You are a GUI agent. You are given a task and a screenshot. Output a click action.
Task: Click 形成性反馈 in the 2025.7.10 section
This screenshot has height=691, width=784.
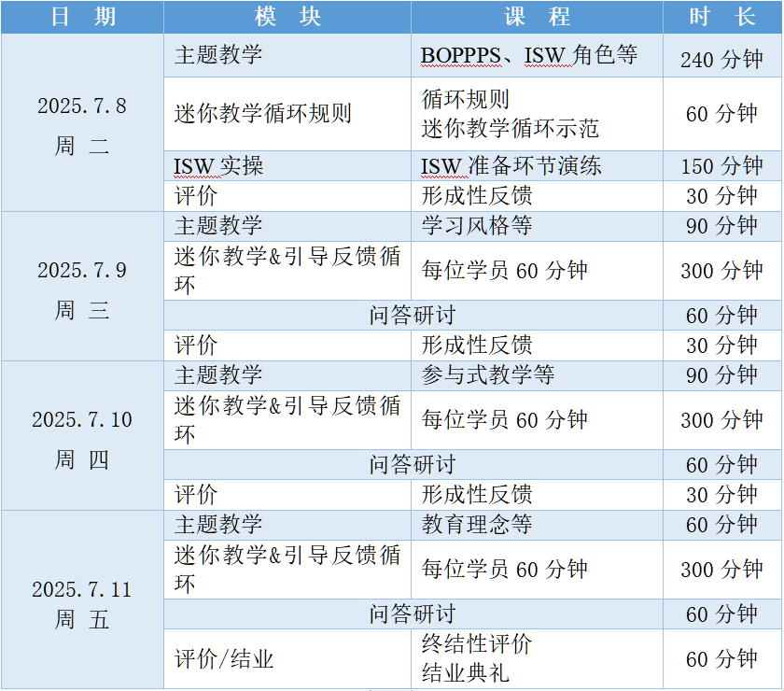pyautogui.click(x=537, y=495)
